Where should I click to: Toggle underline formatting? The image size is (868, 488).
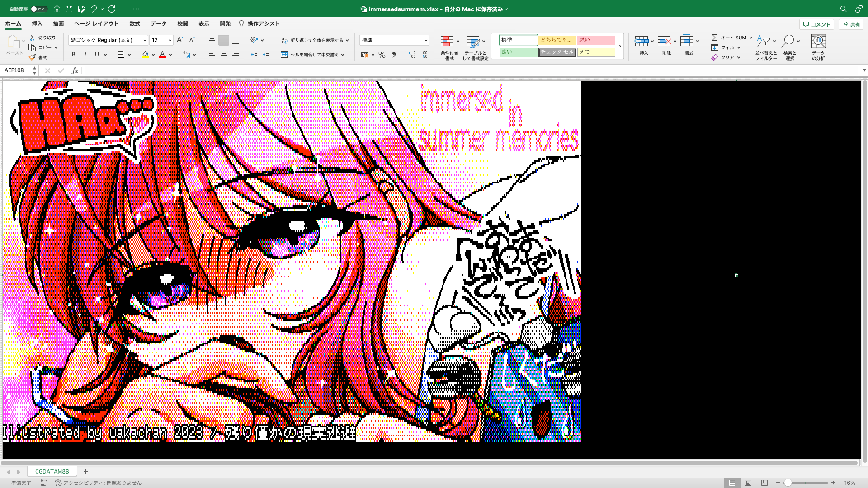pyautogui.click(x=97, y=55)
